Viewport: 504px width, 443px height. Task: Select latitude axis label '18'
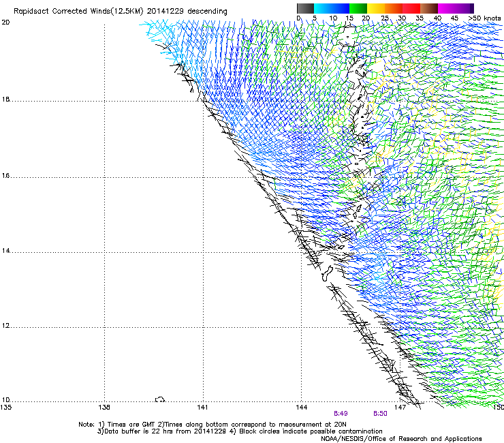(5, 100)
